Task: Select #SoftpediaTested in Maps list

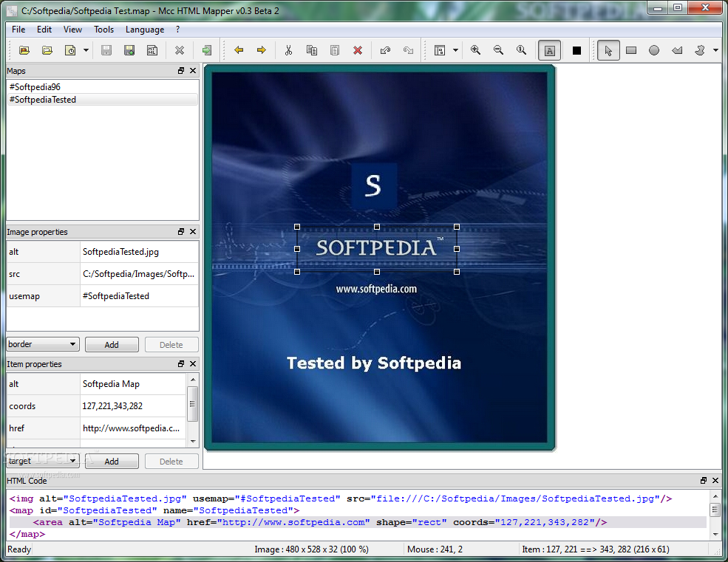Action: pos(103,99)
